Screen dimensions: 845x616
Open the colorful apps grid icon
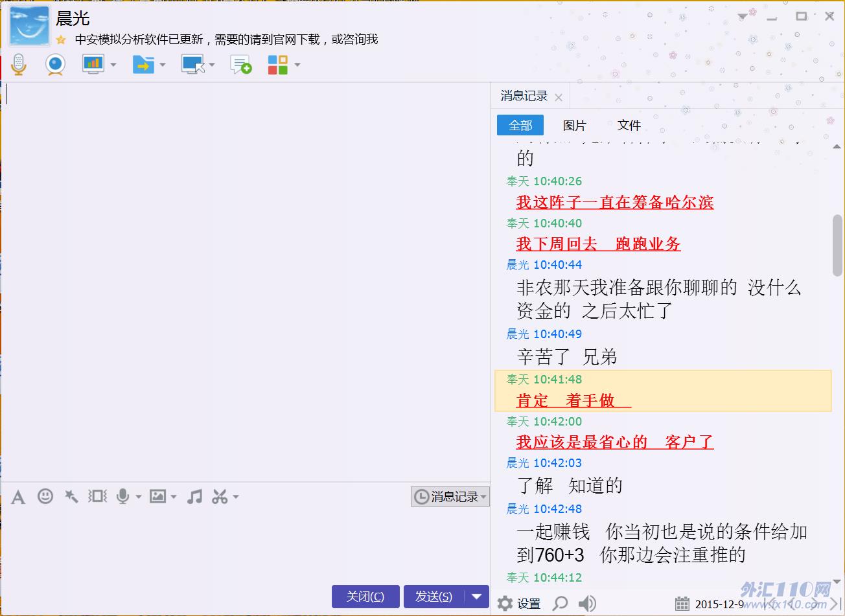278,64
